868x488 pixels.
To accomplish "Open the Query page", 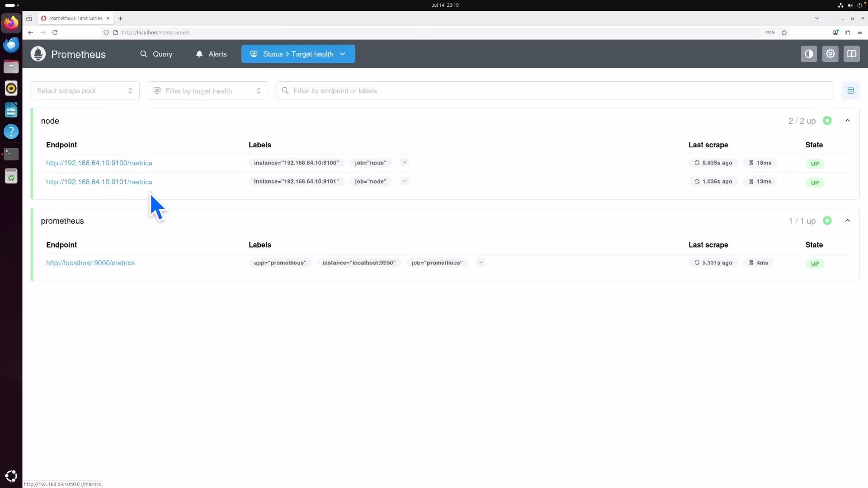I will 156,54.
